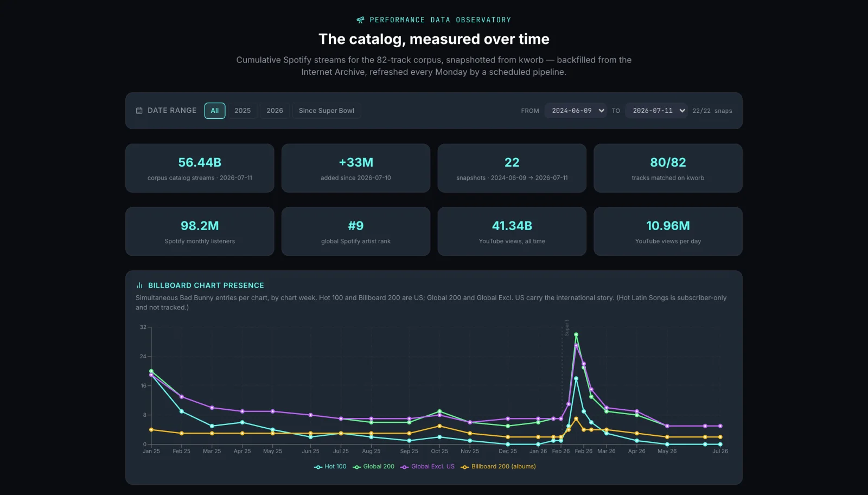Click the Jun 25 x-axis label
Screen dimensions: 868x495
(310, 452)
